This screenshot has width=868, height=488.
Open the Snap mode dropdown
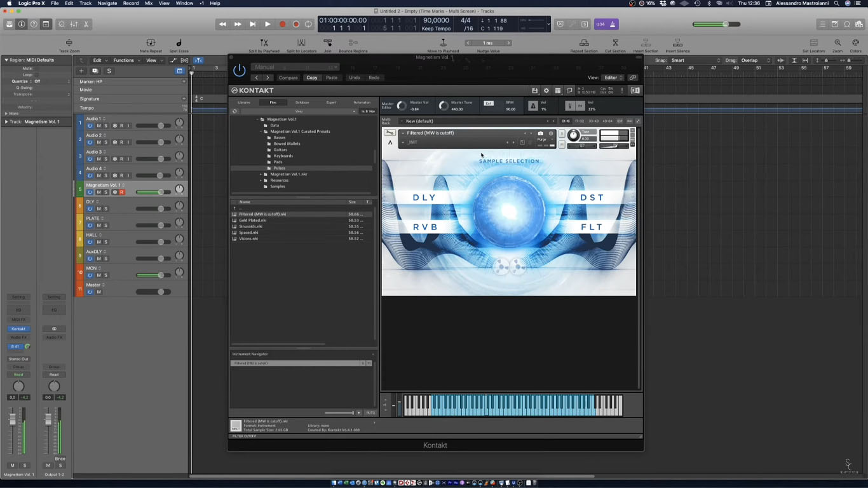pyautogui.click(x=695, y=60)
